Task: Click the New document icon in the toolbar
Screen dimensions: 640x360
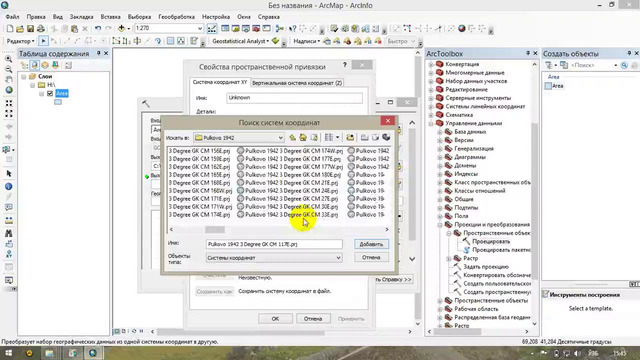Action: tap(9, 29)
